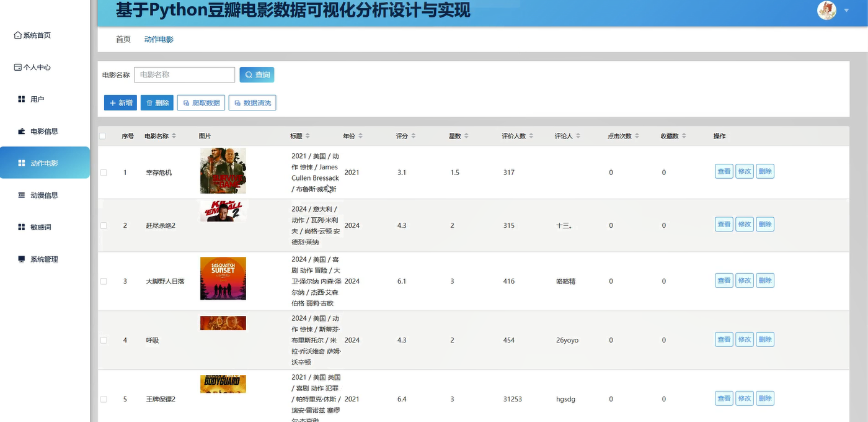Click the camera icon beside 电影信息
Image resolution: width=868 pixels, height=422 pixels.
tap(21, 131)
